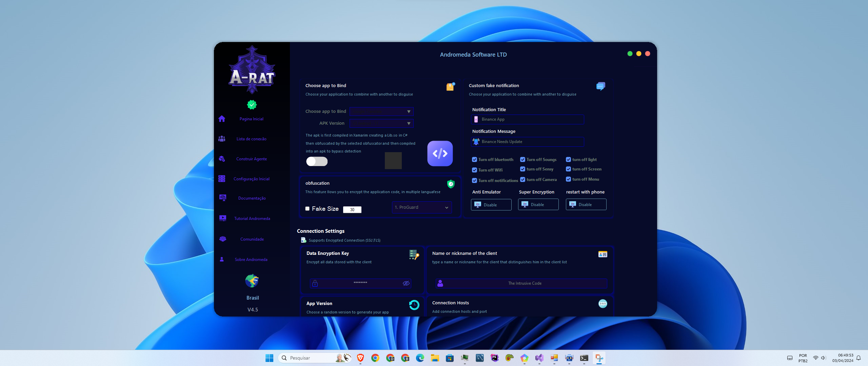
Task: Uncheck the Turn off bluetooth option
Action: (474, 159)
